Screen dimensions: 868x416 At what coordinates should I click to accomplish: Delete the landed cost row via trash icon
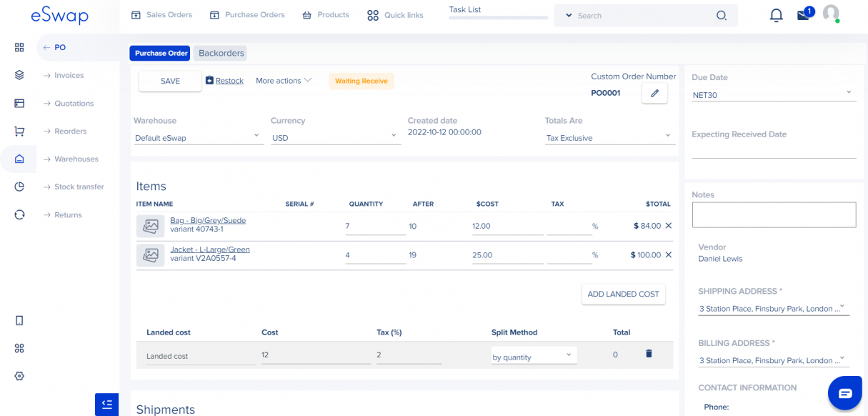click(649, 353)
